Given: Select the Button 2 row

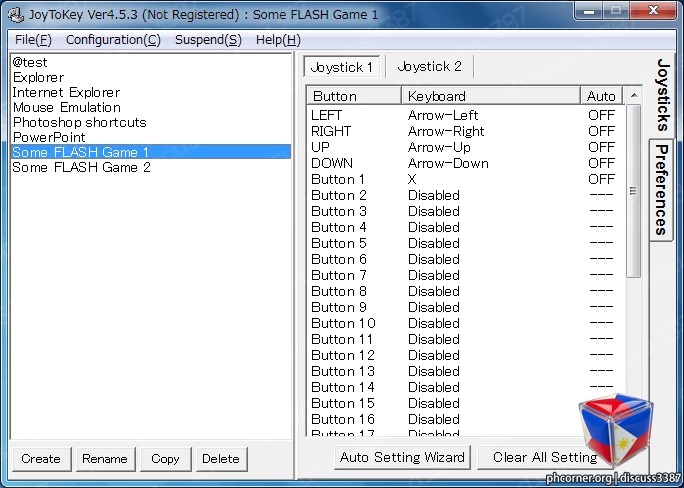Looking at the screenshot, I should pos(465,195).
